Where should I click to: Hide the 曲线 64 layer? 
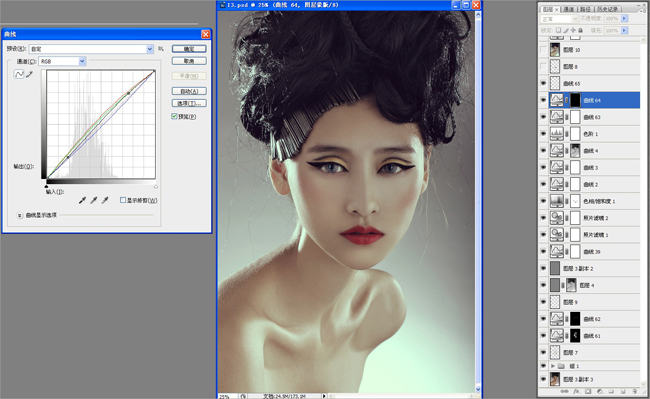click(543, 100)
